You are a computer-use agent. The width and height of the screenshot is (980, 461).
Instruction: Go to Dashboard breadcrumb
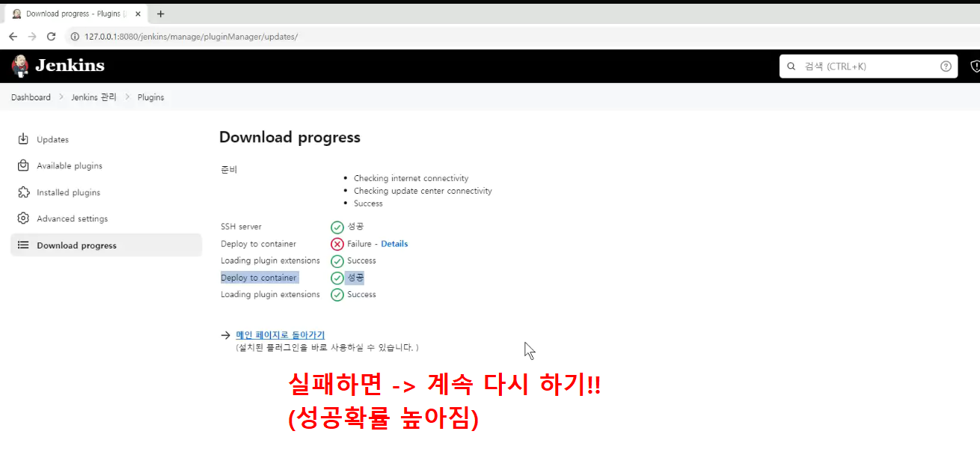click(x=31, y=97)
